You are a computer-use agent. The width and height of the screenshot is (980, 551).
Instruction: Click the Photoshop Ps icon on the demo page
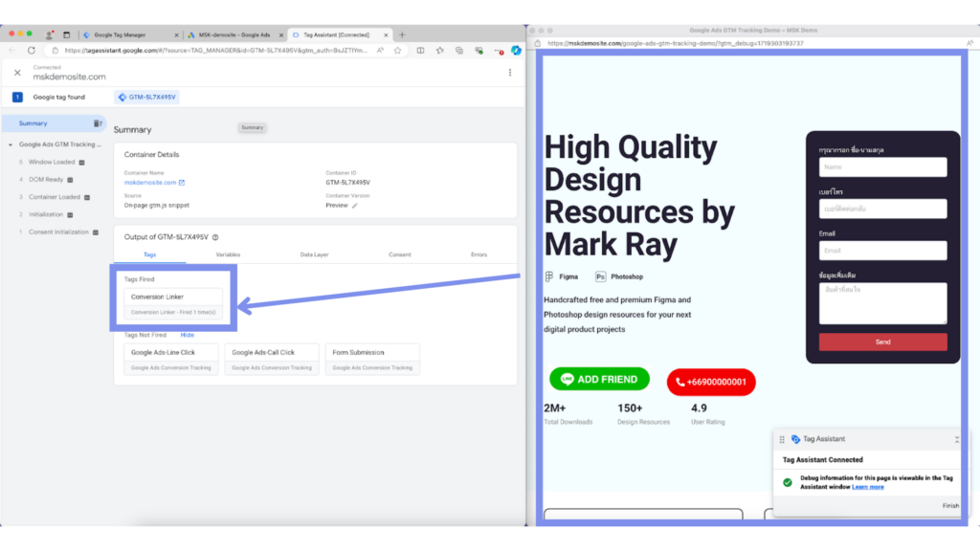[600, 276]
